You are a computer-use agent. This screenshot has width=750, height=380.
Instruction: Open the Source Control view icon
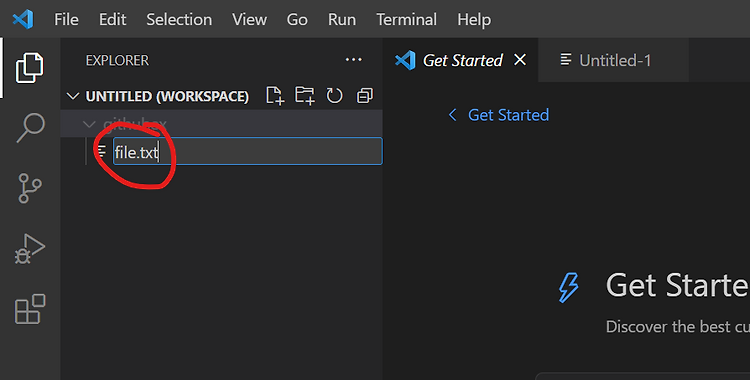[x=30, y=188]
